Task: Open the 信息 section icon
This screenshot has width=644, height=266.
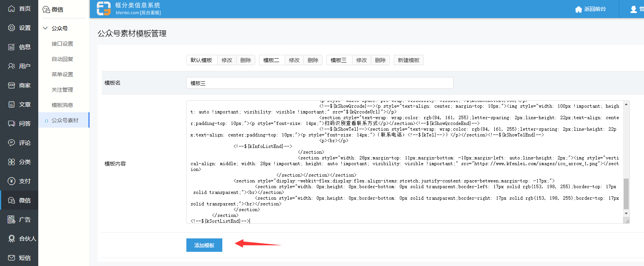Action: tap(11, 47)
